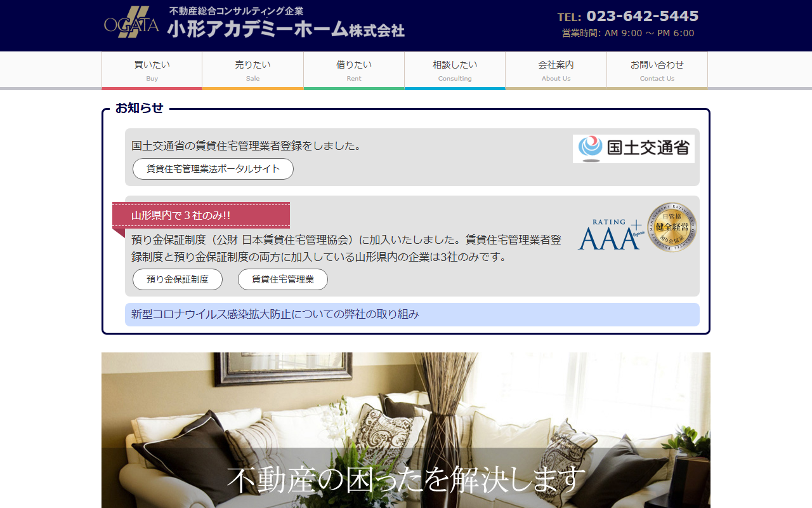Click the AAA+ rating badge
This screenshot has width=812, height=508.
tap(610, 234)
